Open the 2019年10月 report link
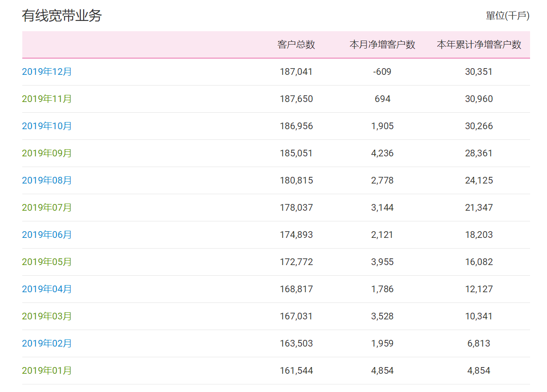 pyautogui.click(x=47, y=126)
